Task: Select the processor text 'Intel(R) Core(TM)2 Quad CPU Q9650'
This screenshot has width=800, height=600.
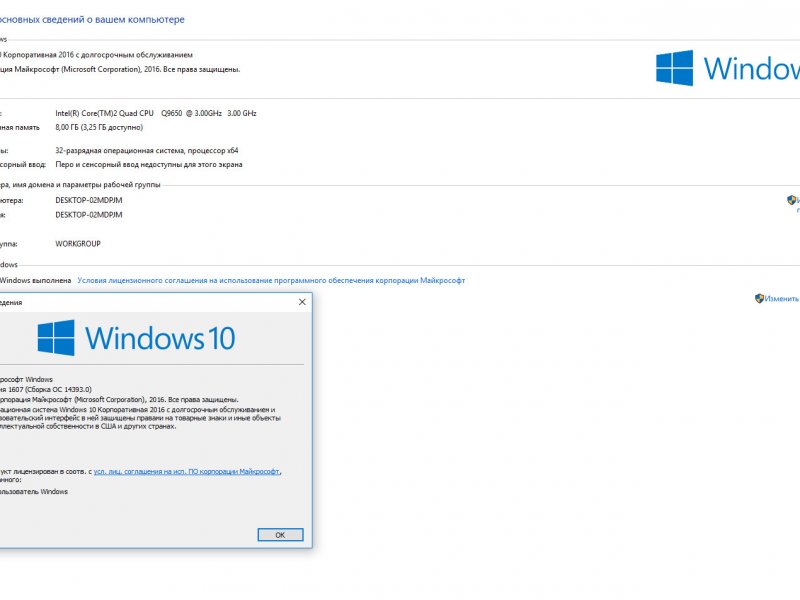Action: pyautogui.click(x=118, y=113)
